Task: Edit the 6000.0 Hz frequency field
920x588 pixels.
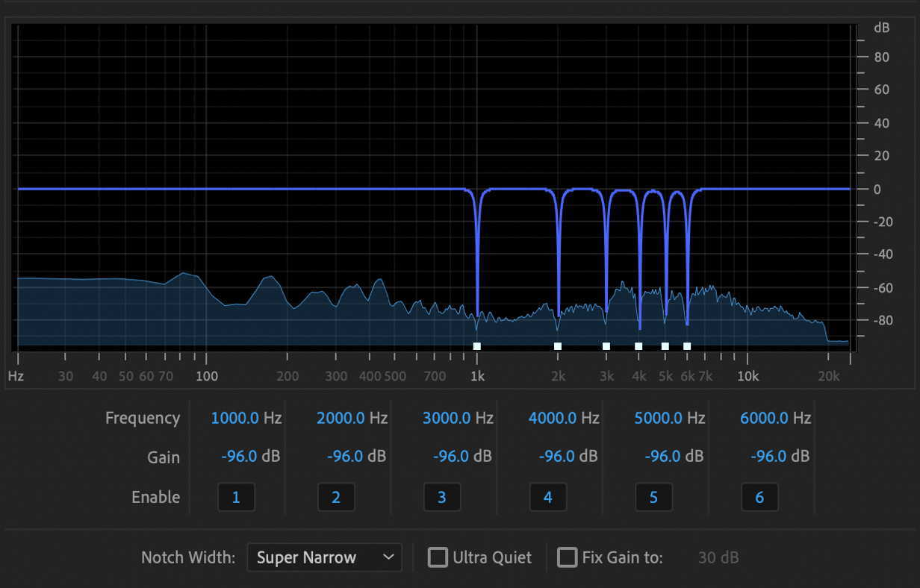Action: 766,418
